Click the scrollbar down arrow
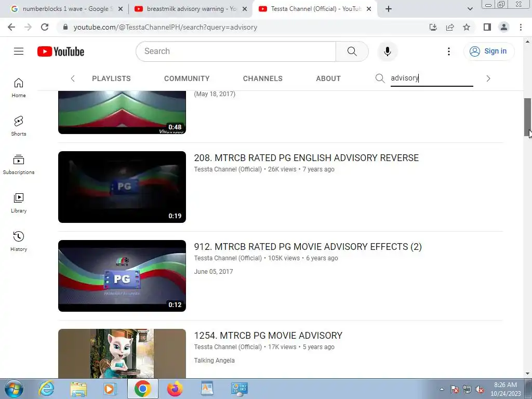 tap(528, 374)
